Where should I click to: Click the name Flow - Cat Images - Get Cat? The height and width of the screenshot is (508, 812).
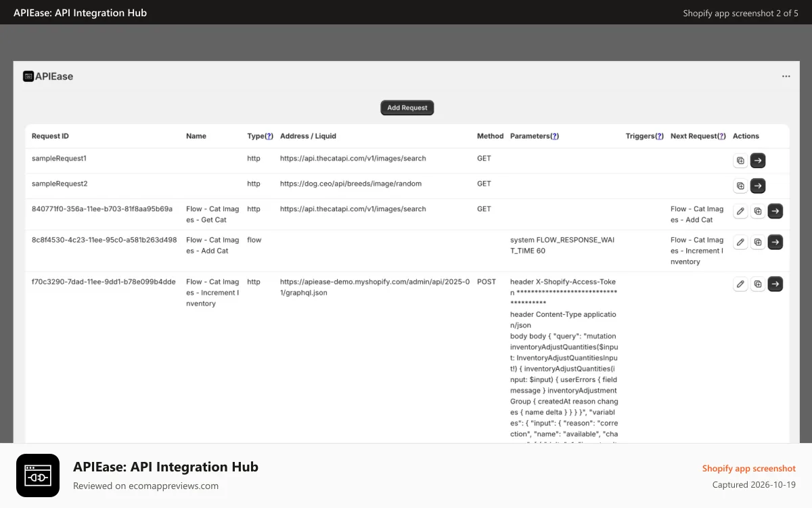point(212,215)
